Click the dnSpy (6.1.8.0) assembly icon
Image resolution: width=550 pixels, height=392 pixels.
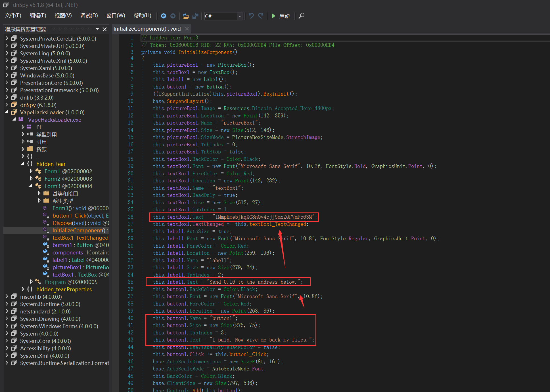14,105
